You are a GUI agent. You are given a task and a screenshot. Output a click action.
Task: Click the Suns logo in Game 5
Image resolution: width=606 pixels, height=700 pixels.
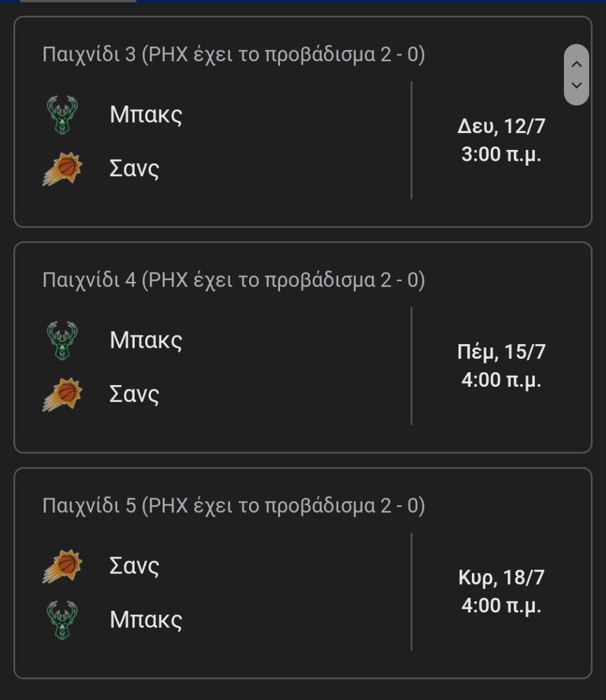click(62, 566)
